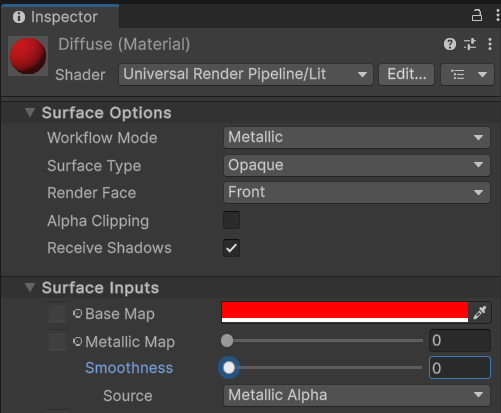Open the Render Face dropdown

coord(357,192)
